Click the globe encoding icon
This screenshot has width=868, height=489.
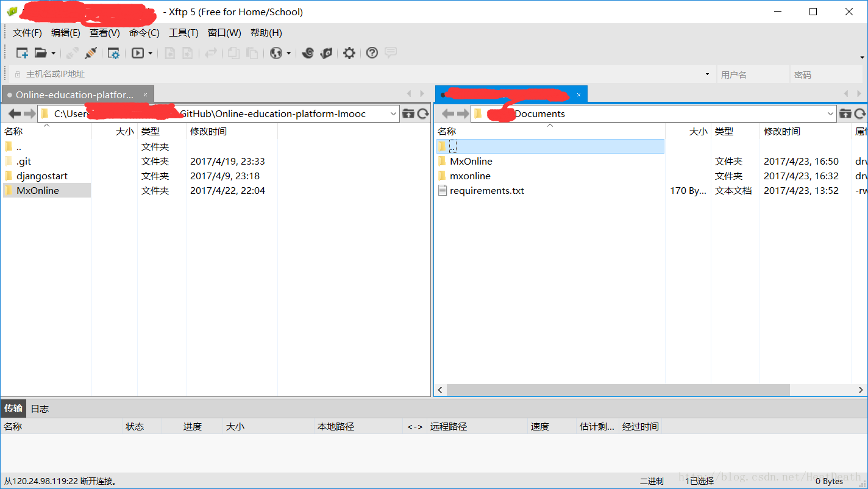[276, 53]
